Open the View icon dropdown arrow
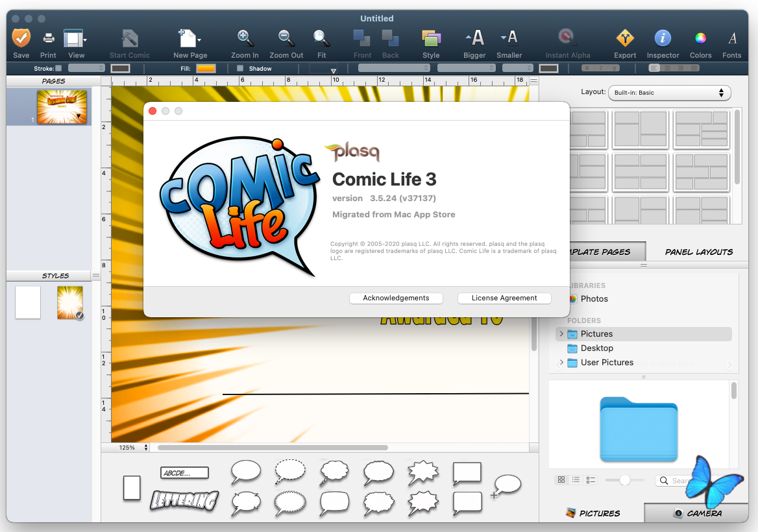Image resolution: width=758 pixels, height=532 pixels. pyautogui.click(x=86, y=40)
